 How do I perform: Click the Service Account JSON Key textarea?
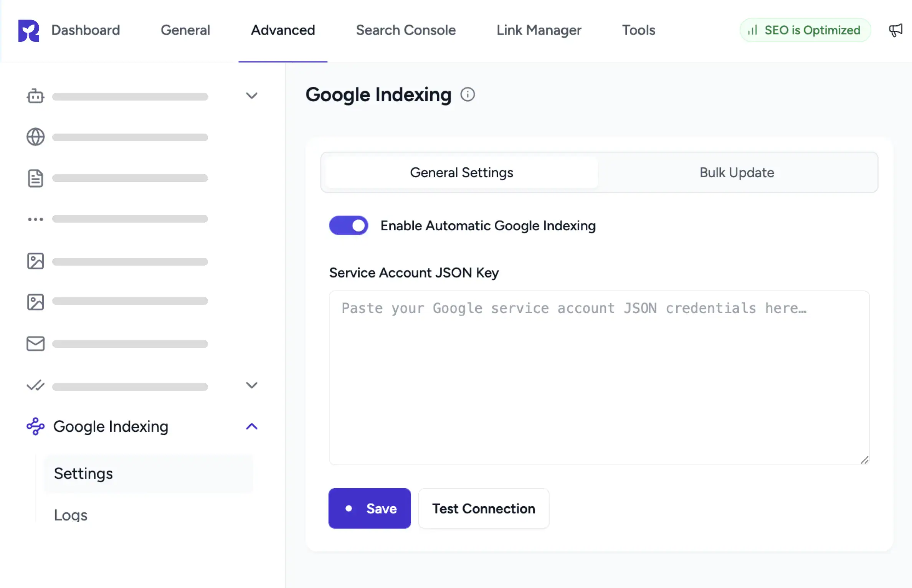[599, 378]
